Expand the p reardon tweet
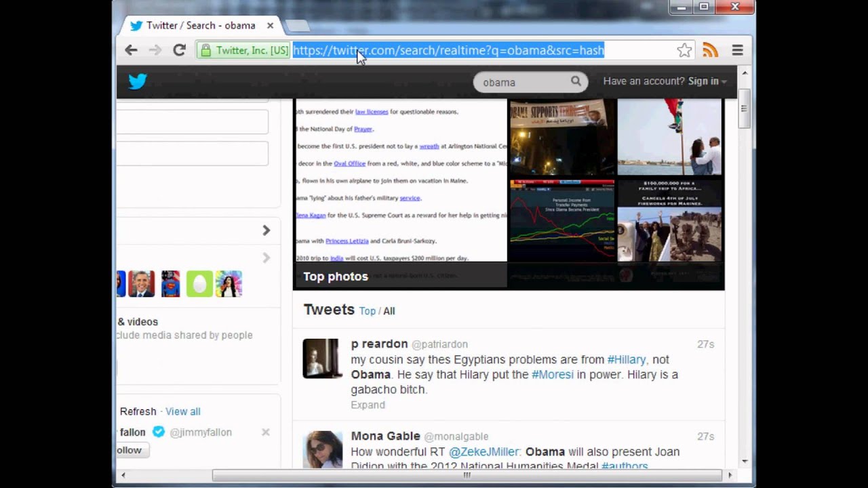 point(368,405)
